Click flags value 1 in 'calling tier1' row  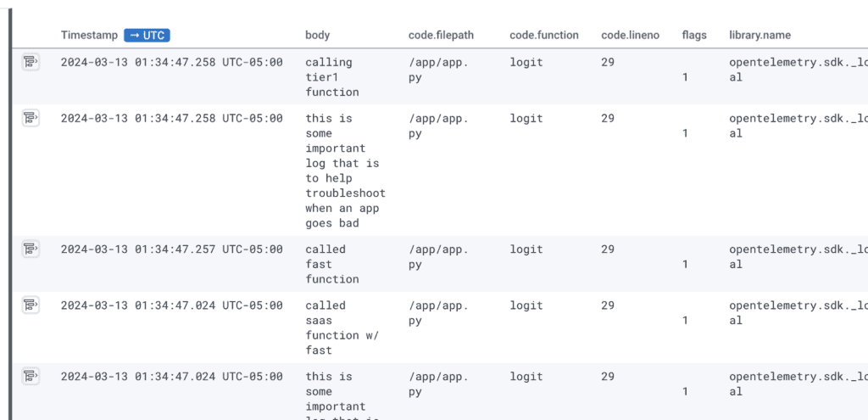(685, 77)
